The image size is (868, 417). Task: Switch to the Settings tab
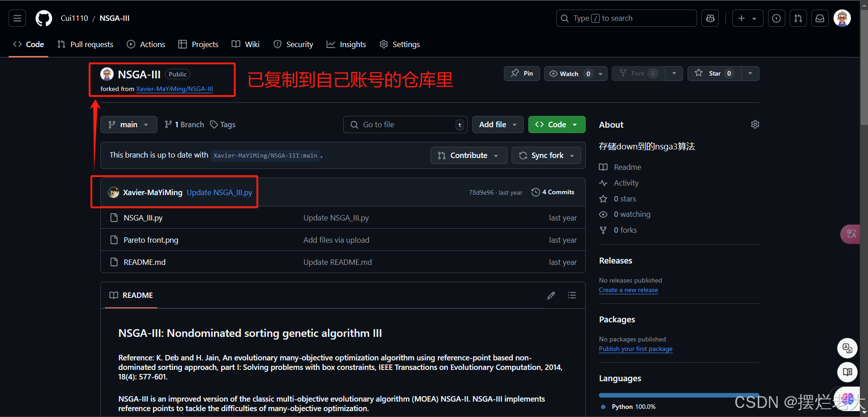(400, 44)
